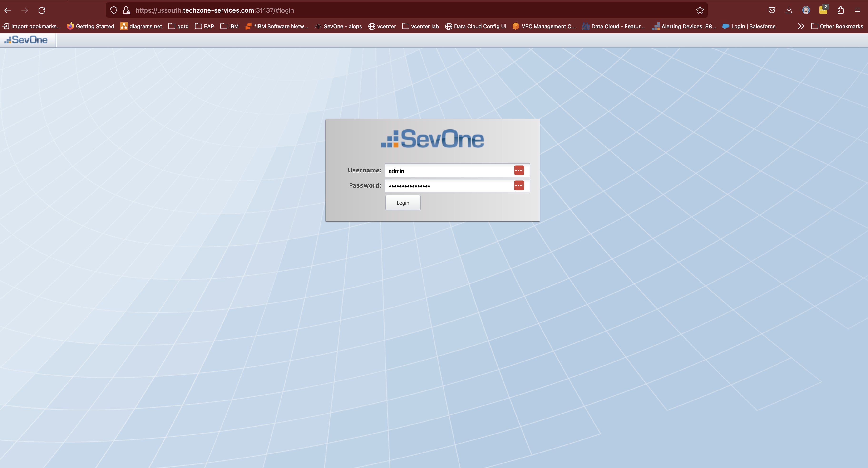Expand the vcenter lab folder
Image resolution: width=868 pixels, height=468 pixels.
420,26
